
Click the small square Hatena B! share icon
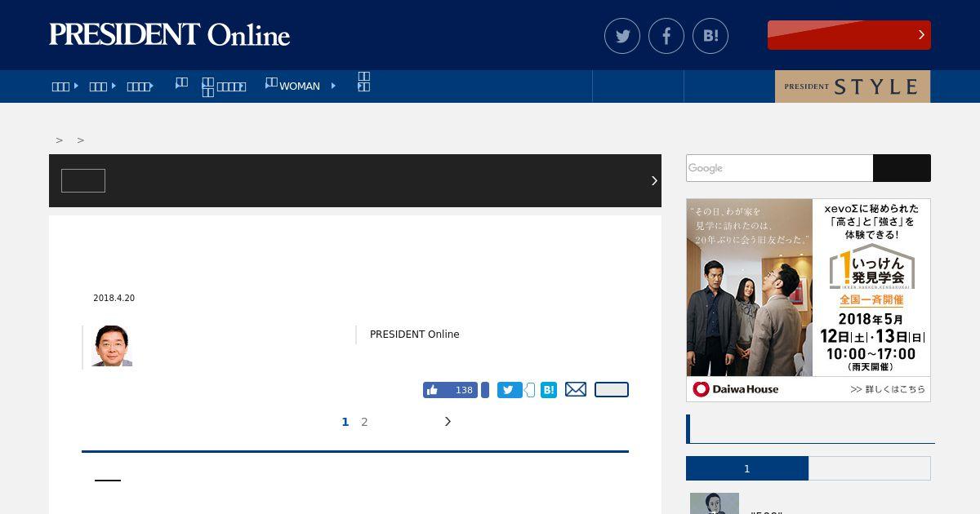pyautogui.click(x=549, y=390)
